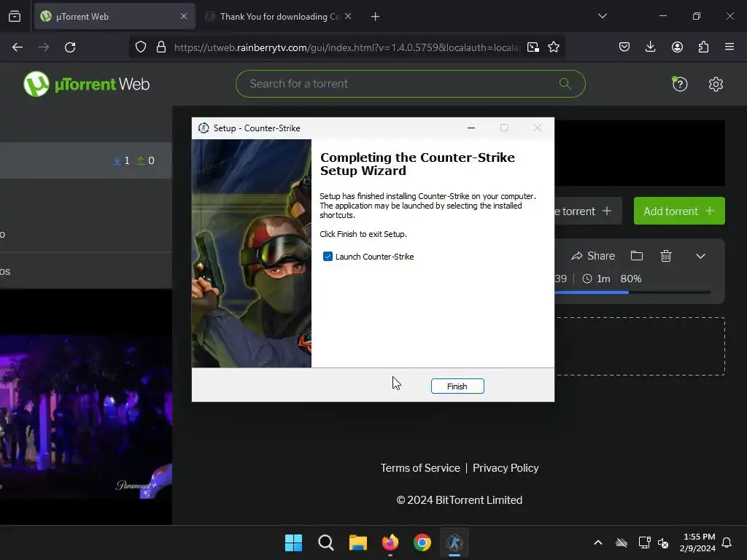
Task: Open the Firefox extensions puzzle icon
Action: click(x=703, y=47)
